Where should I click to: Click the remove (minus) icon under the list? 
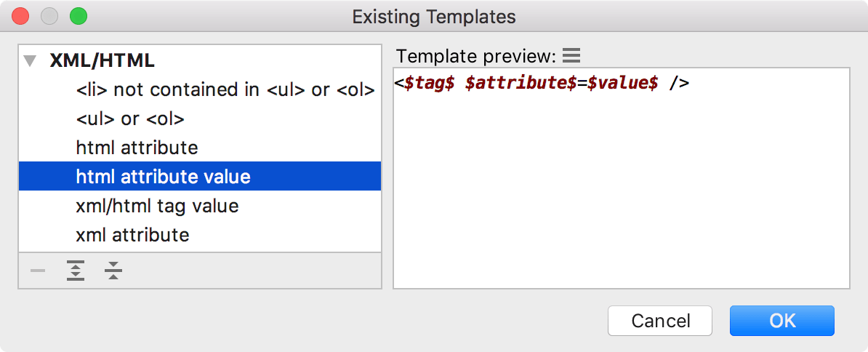[x=38, y=271]
